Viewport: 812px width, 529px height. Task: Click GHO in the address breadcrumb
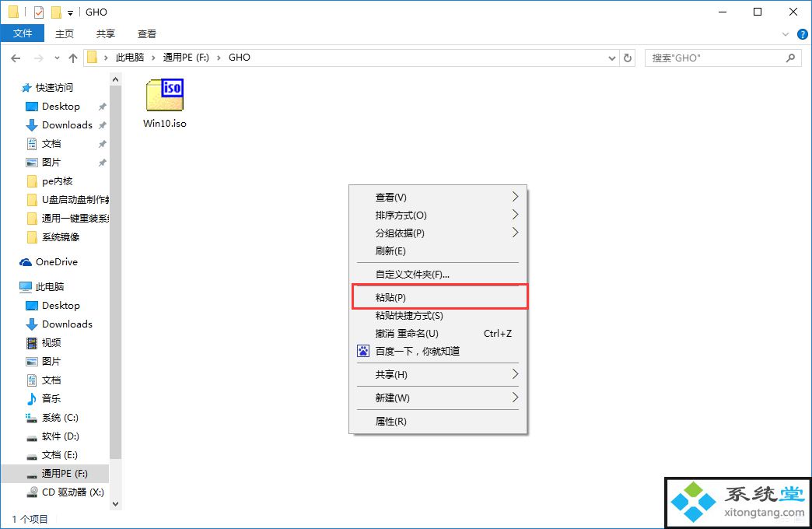pyautogui.click(x=240, y=58)
